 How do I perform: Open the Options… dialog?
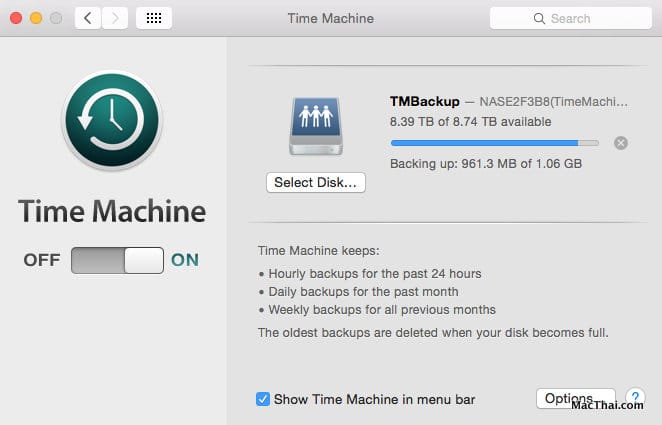tap(575, 399)
